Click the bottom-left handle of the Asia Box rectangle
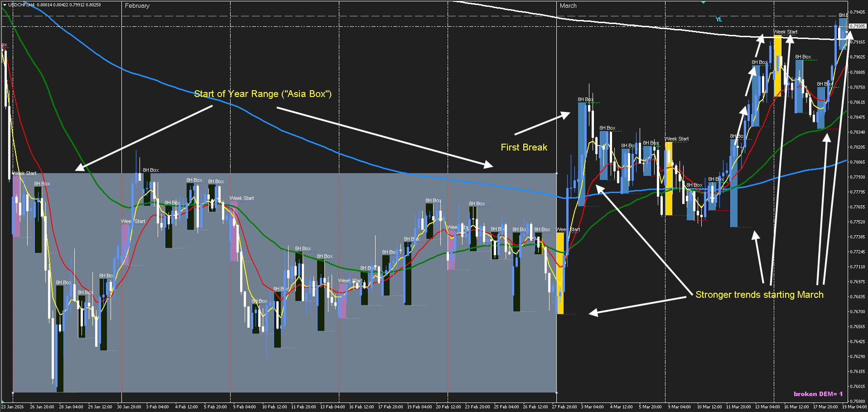The width and height of the screenshot is (868, 412). tap(13, 393)
